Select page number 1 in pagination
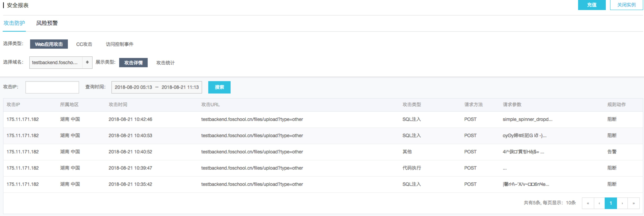Screen dimensions: 644x216 tap(610, 203)
